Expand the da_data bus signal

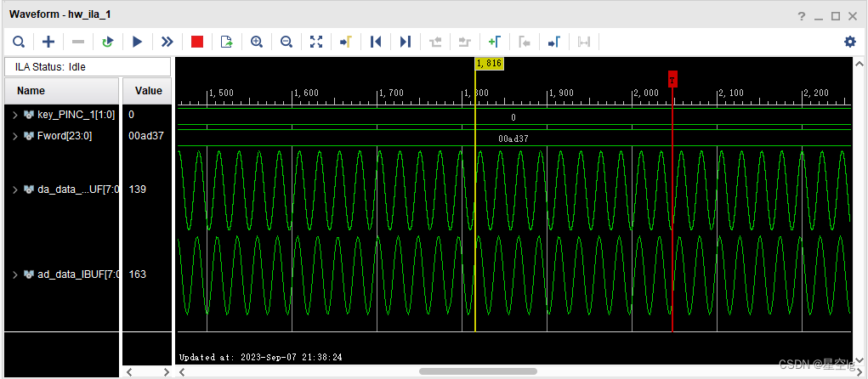point(15,189)
